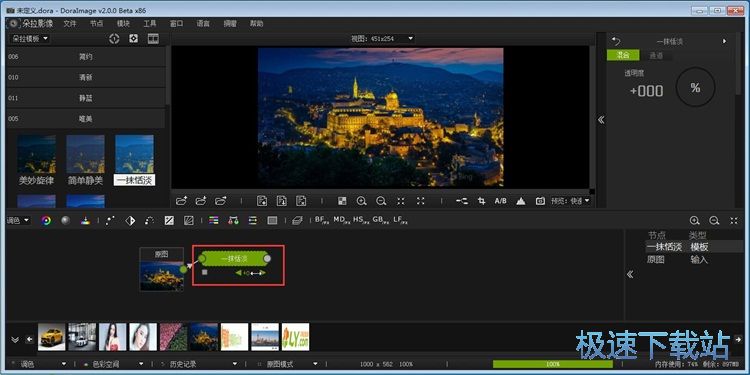
Task: Select the 唯美 template category
Action: pyautogui.click(x=86, y=119)
